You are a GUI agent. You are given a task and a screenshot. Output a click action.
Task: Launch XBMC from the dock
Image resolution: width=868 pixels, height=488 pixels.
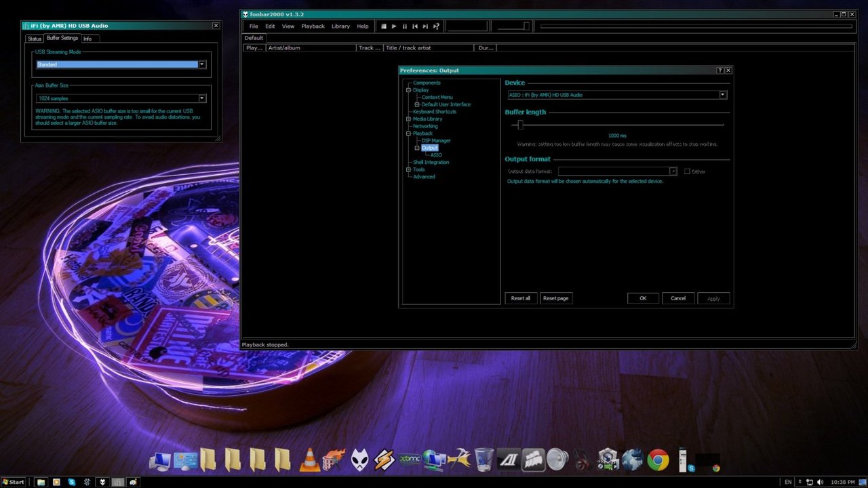click(x=410, y=459)
